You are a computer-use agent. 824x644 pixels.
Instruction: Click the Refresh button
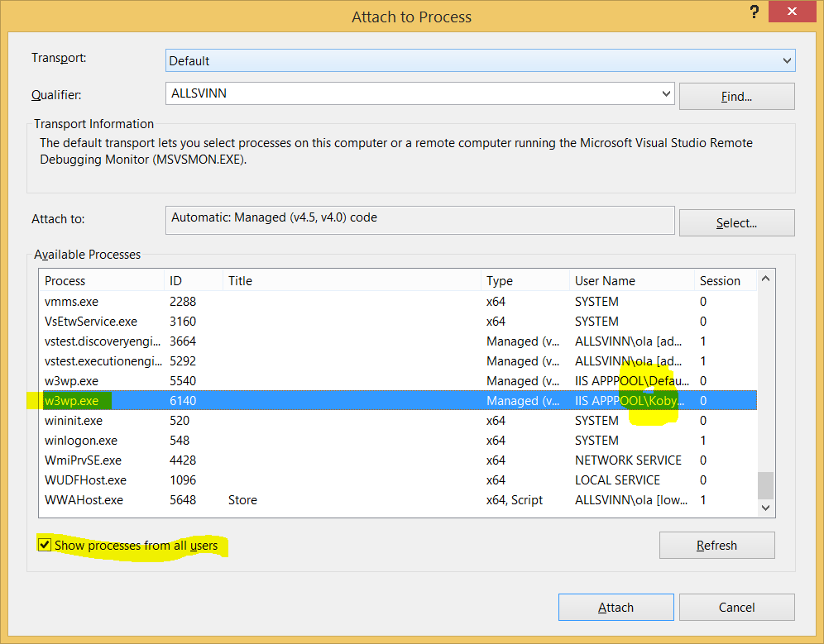coord(716,546)
